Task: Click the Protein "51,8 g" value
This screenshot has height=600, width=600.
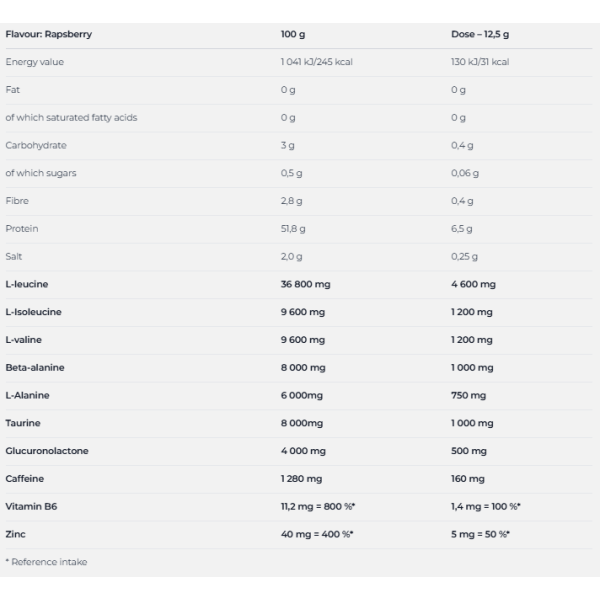Action: [293, 229]
